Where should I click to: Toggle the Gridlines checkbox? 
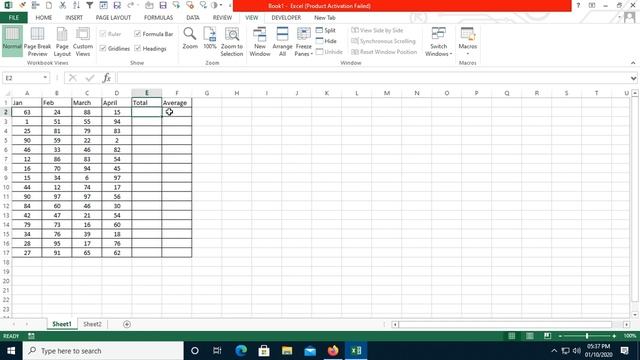point(115,49)
